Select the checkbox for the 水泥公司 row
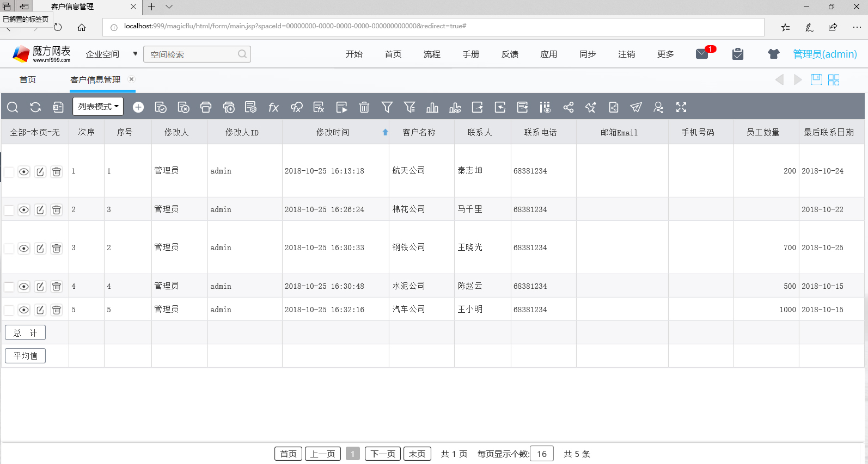Screen dimensions: 868x464 9,287
